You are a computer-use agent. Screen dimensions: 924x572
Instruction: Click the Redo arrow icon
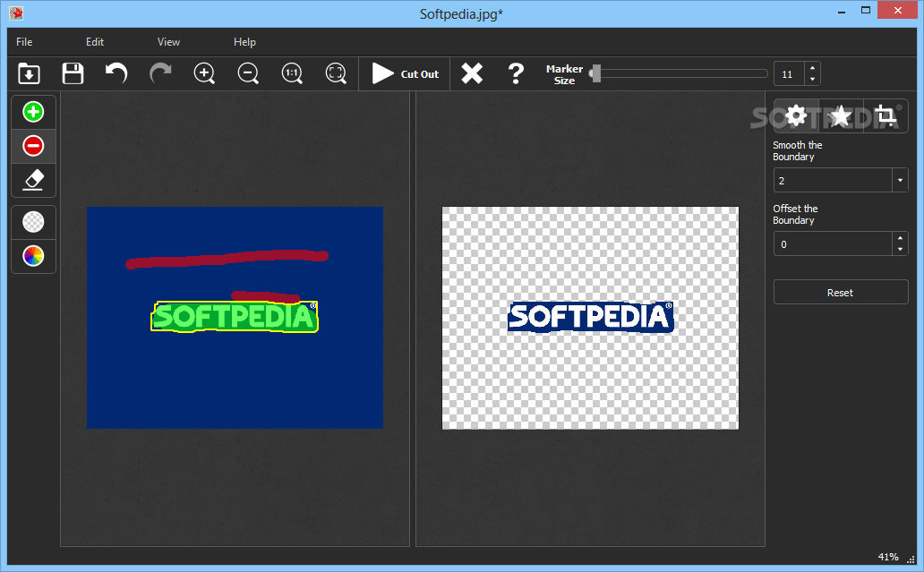tap(160, 73)
